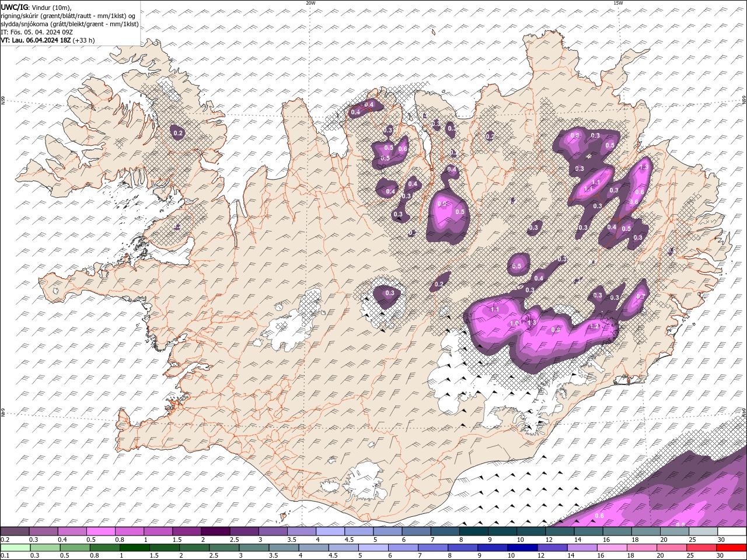Click the violet 14 swatch in the lower legend row
Viewport: 747px width, 560px height.
coord(582,548)
